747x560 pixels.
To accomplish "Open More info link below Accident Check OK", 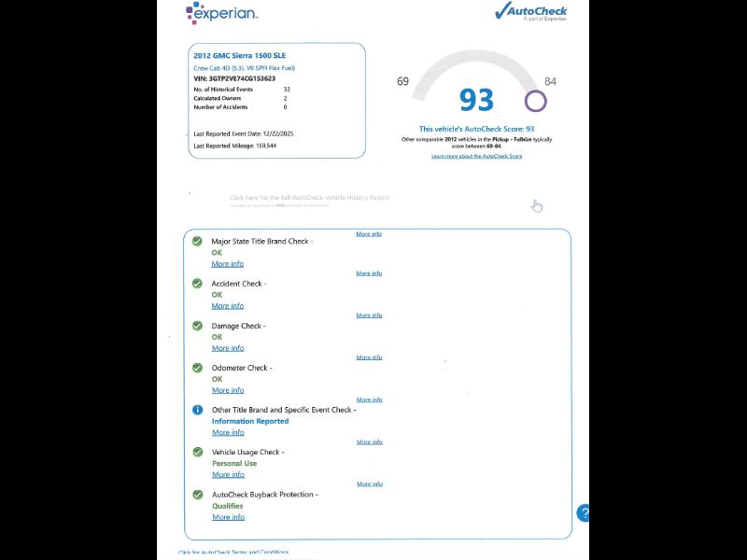I will click(228, 306).
